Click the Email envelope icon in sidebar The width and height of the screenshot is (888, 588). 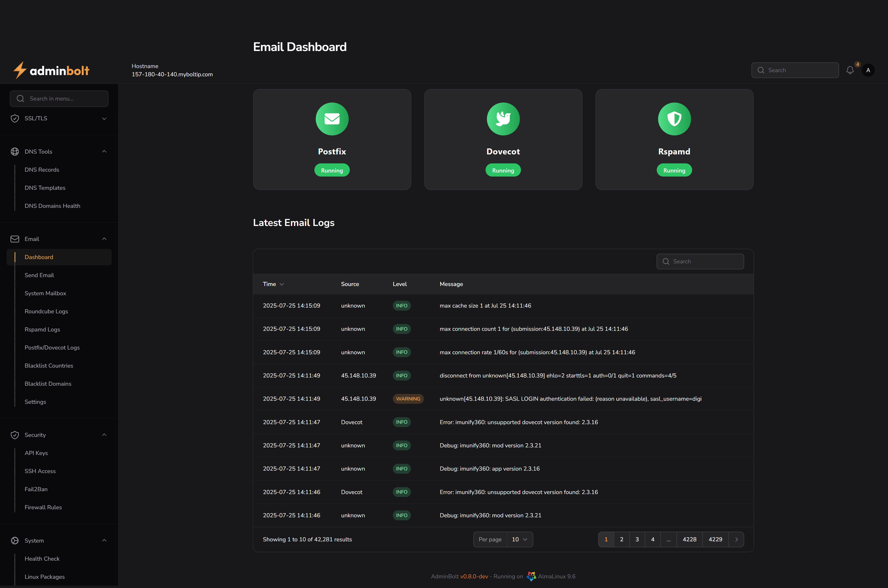tap(15, 239)
